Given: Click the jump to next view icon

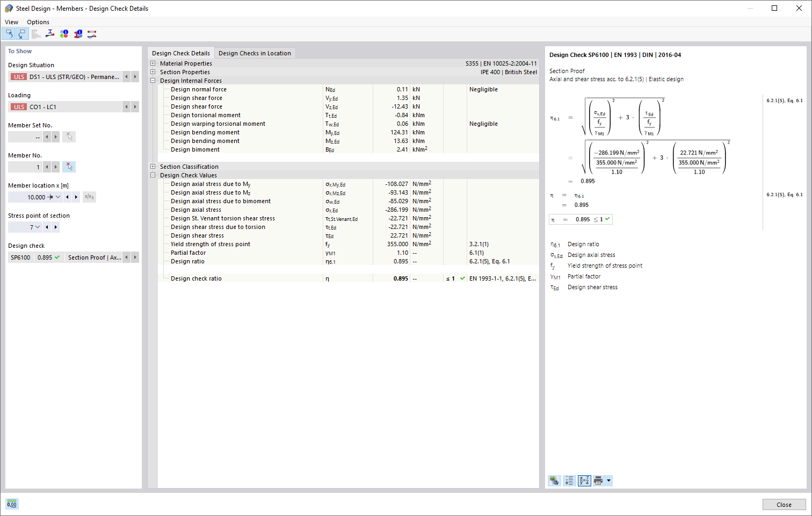Looking at the screenshot, I should (21, 33).
